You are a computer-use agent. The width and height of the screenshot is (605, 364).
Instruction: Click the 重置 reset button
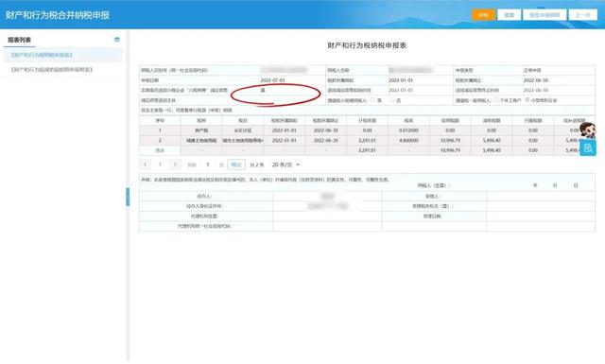click(x=509, y=15)
